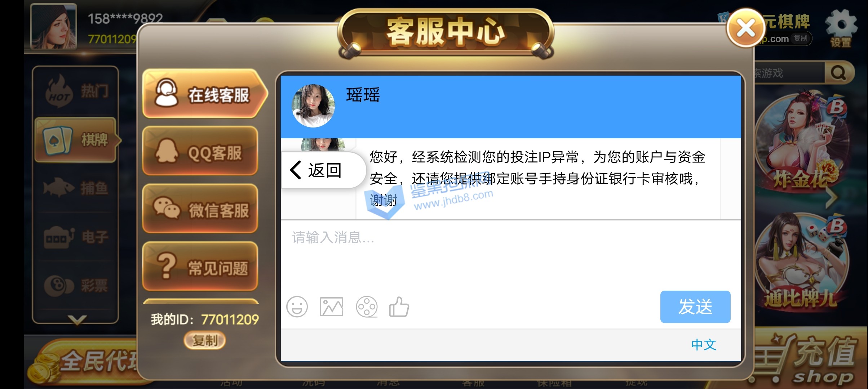868x389 pixels.
Task: Expand the game category list down arrow
Action: [x=77, y=319]
